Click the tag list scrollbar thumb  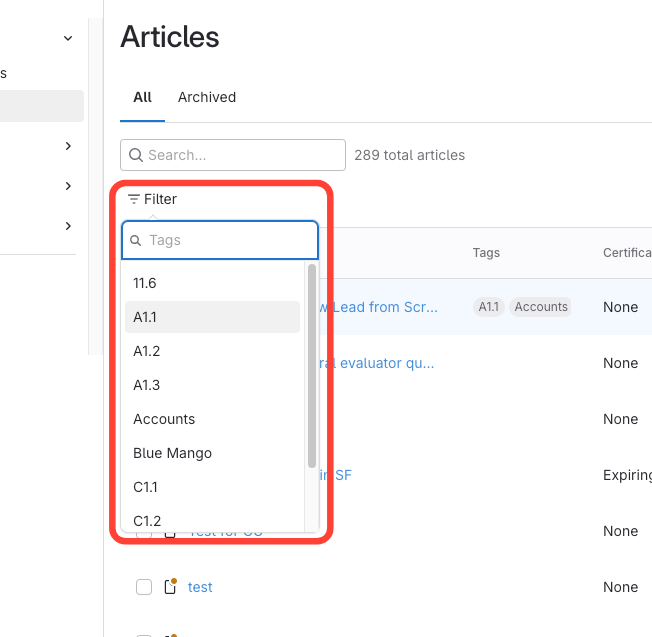312,365
